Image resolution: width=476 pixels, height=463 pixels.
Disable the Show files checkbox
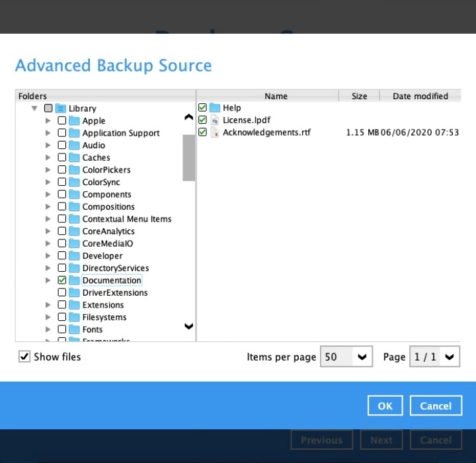tap(24, 357)
